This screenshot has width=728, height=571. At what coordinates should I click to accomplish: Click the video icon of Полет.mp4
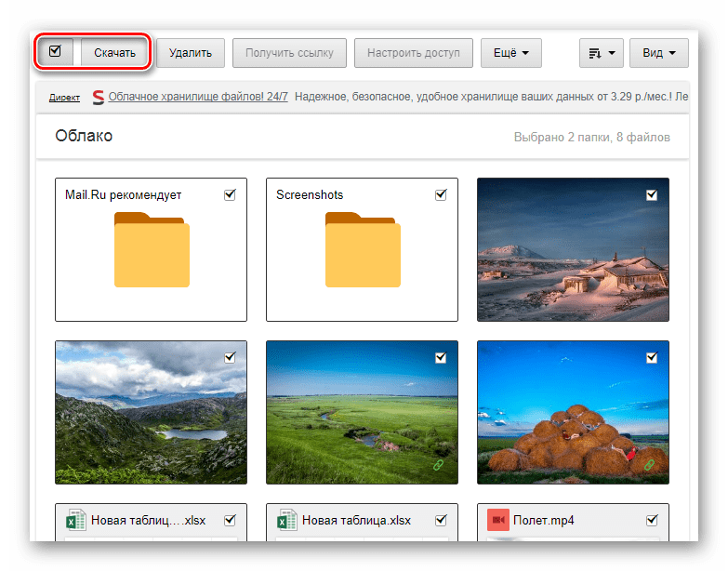(x=498, y=520)
